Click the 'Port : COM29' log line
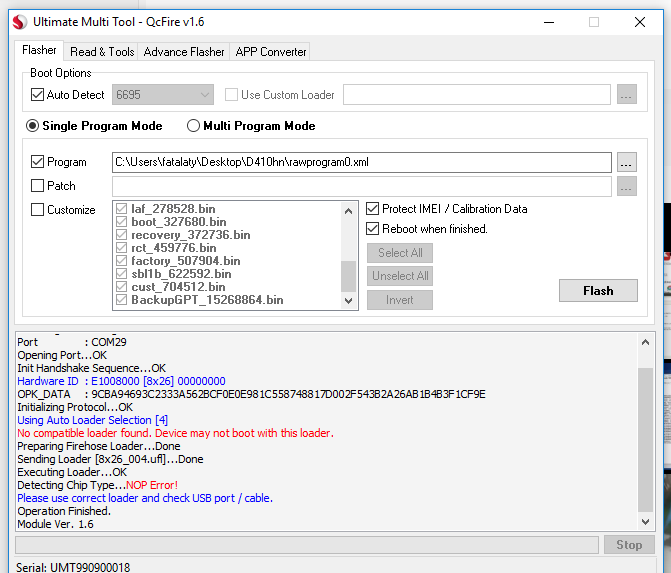This screenshot has width=671, height=573. pyautogui.click(x=72, y=342)
